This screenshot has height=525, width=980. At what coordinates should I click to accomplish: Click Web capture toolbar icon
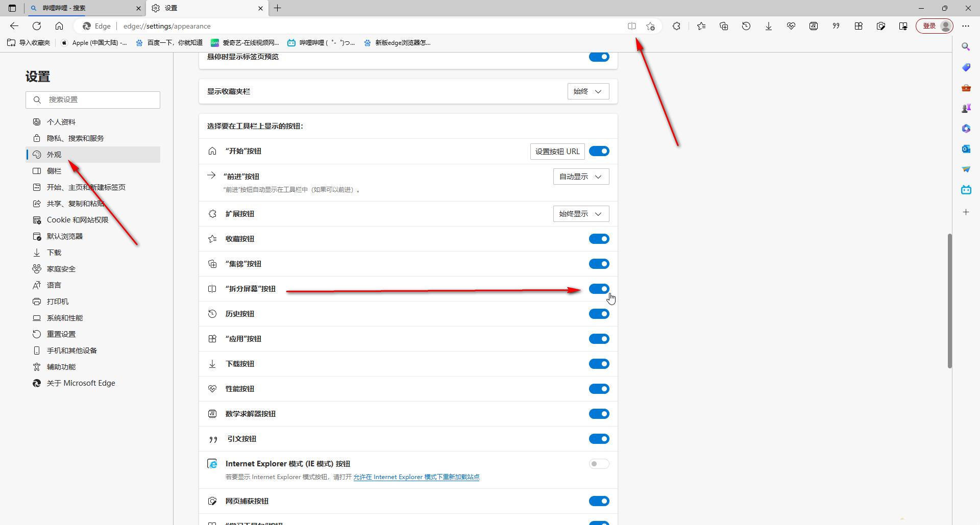881,26
